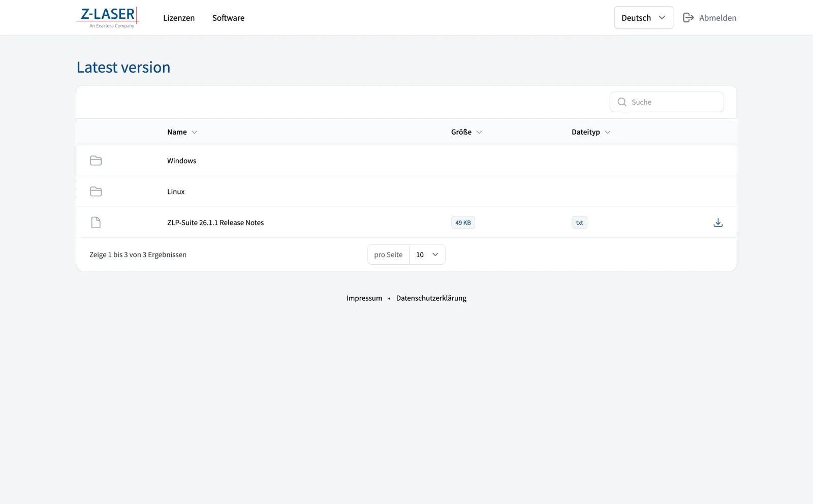Open the Impressum link
The width and height of the screenshot is (813, 504).
point(364,298)
